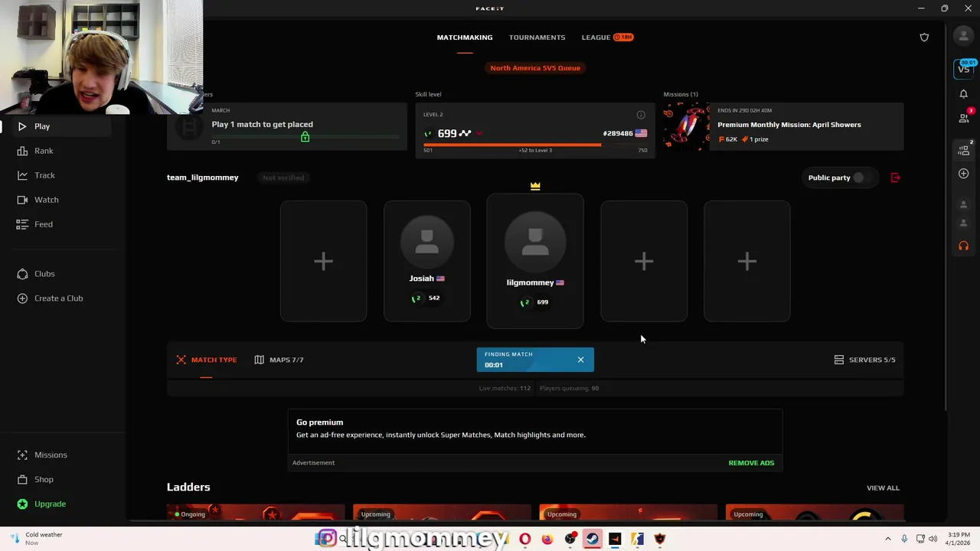Click the circled plus icon in right rail
Screen dimensions: 980x551
[x=963, y=174]
